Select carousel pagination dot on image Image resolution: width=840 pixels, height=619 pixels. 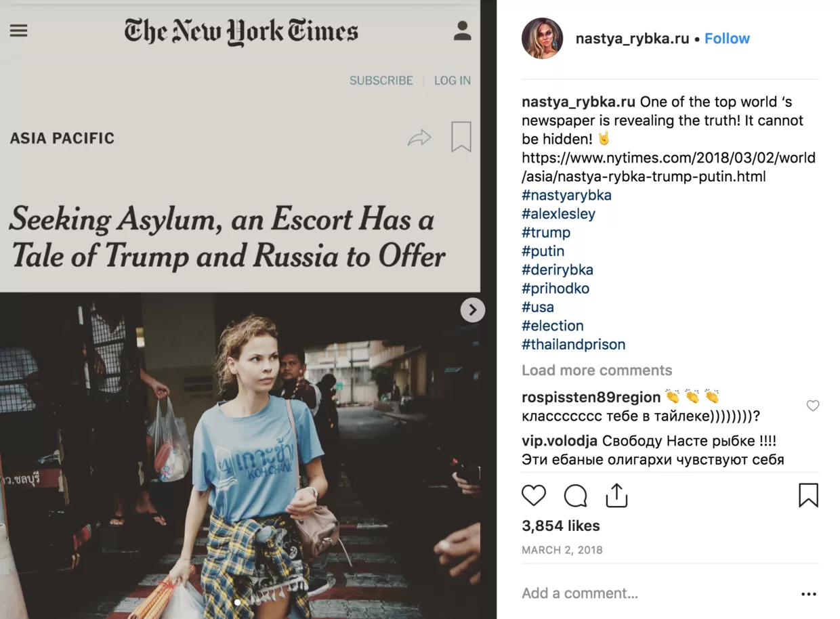(x=237, y=601)
